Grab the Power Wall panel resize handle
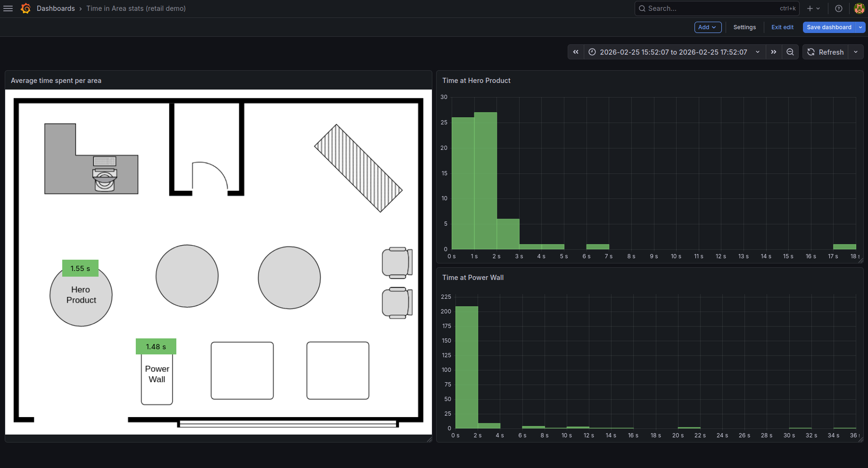This screenshot has width=868, height=468. click(x=860, y=439)
